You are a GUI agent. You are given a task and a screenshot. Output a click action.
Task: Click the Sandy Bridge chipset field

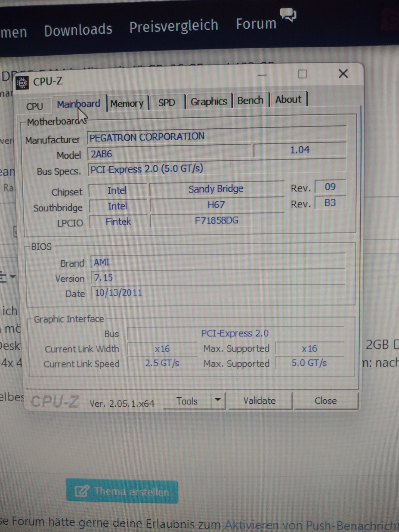coord(216,189)
